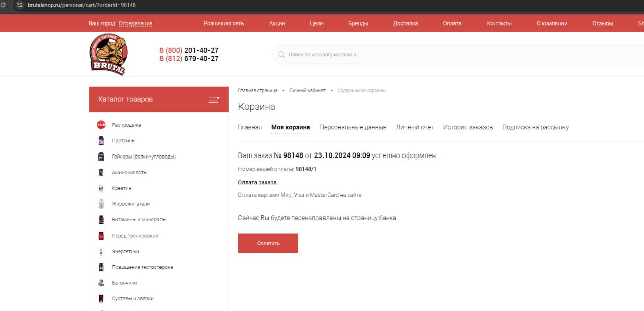Open the Повышение тестостерона link
The width and height of the screenshot is (644, 311).
click(x=142, y=267)
